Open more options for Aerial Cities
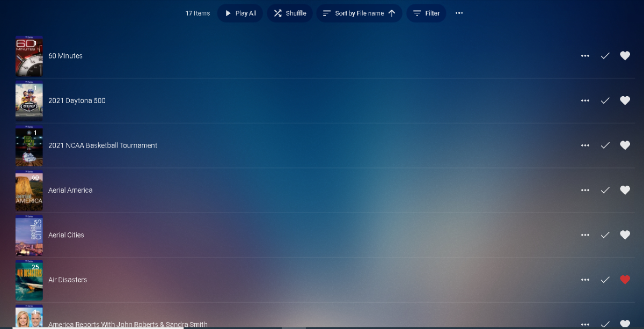The image size is (644, 329). (585, 235)
